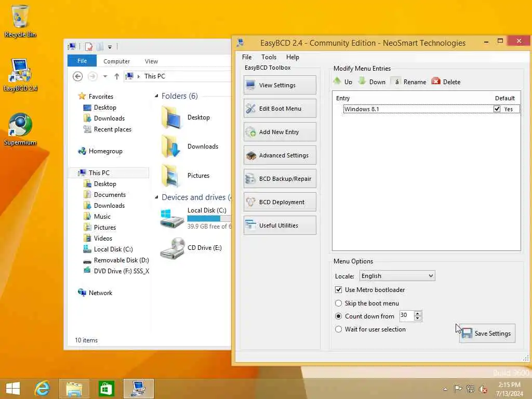Open EasyBCD File menu
The height and width of the screenshot is (399, 532).
pos(247,57)
